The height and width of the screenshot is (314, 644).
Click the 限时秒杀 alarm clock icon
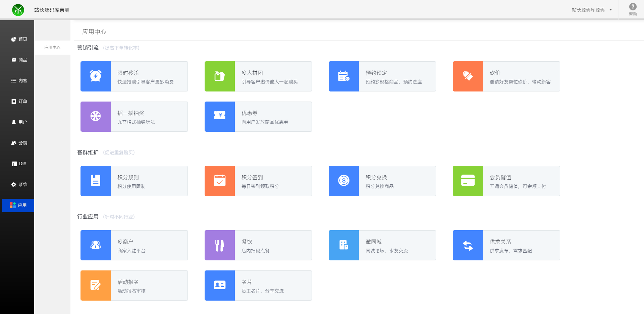pyautogui.click(x=96, y=76)
